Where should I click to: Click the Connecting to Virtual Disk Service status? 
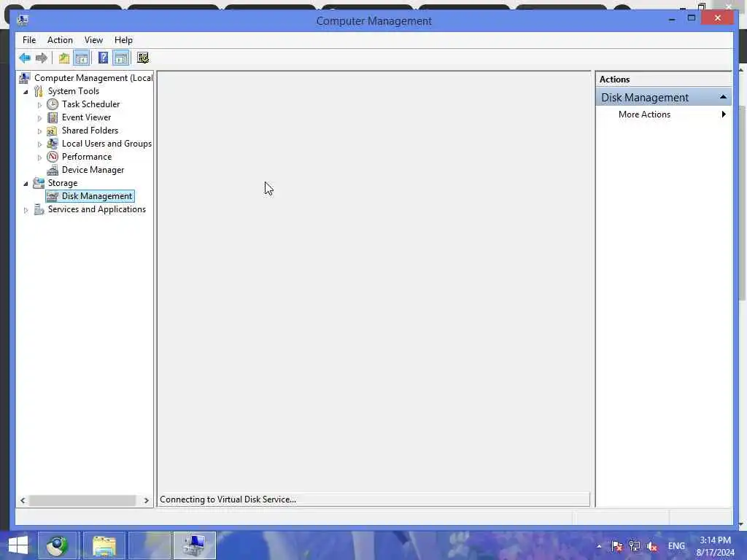228,499
